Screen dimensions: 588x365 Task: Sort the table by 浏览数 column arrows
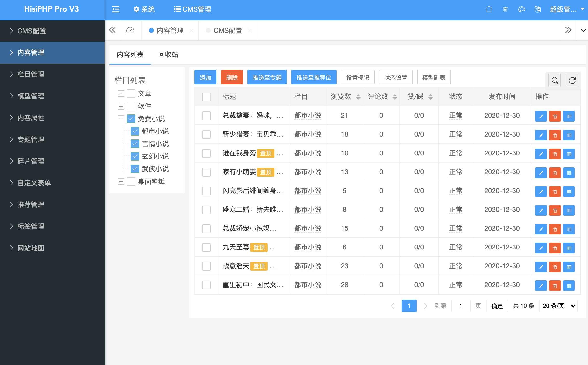tap(358, 96)
